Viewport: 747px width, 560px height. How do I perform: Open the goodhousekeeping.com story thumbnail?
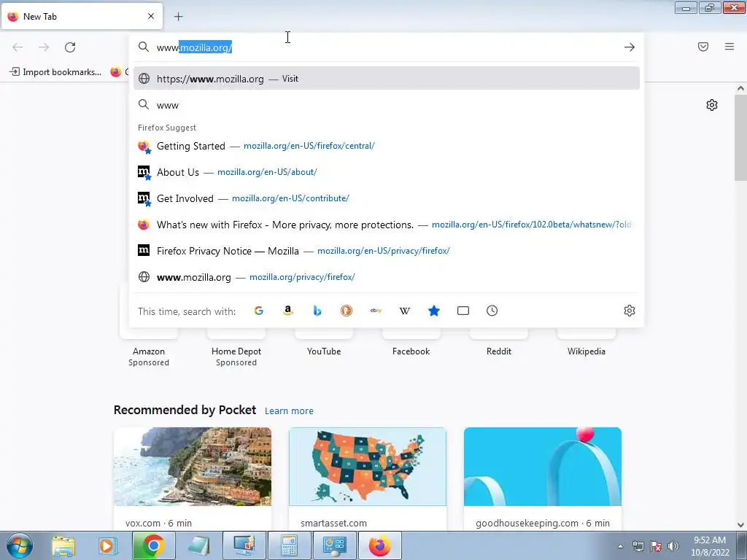pyautogui.click(x=543, y=467)
